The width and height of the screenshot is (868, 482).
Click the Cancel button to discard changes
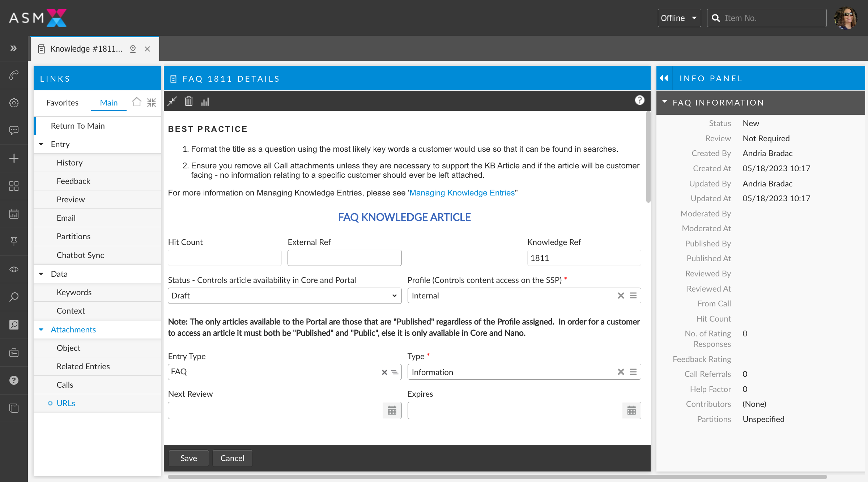[232, 458]
